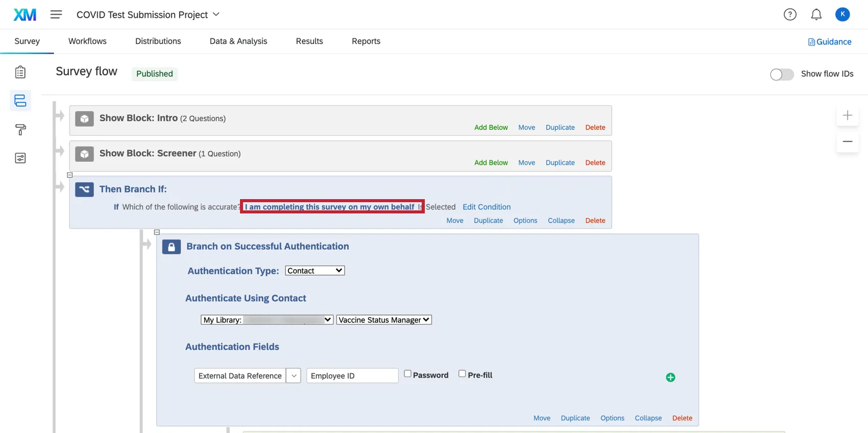868x433 pixels.
Task: Add another authentication field with green plus
Action: [x=671, y=377]
